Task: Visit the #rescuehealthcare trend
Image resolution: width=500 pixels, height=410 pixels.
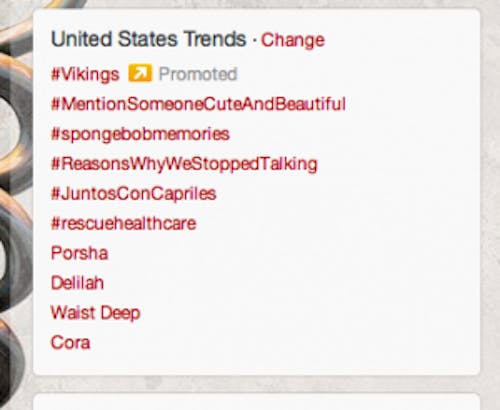Action: point(124,223)
